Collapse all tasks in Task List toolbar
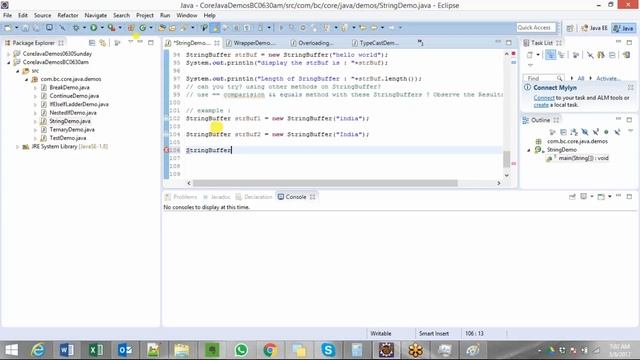The image size is (640, 360). [612, 55]
